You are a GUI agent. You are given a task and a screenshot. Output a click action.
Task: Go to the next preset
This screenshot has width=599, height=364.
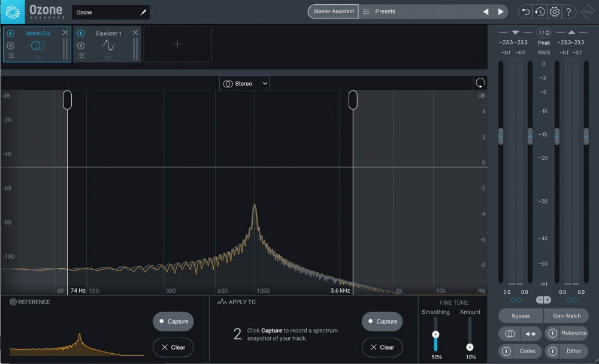pyautogui.click(x=501, y=12)
